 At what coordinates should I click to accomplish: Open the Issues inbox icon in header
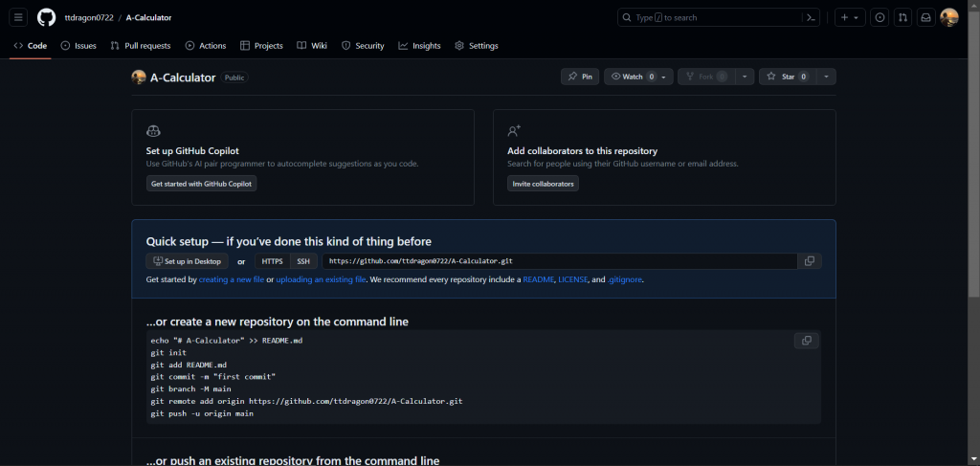click(x=880, y=17)
